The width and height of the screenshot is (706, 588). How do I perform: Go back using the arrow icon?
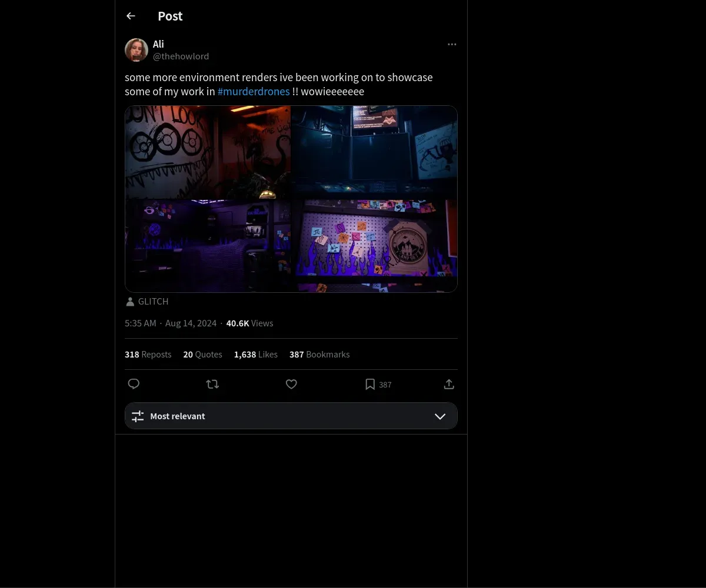(x=131, y=16)
